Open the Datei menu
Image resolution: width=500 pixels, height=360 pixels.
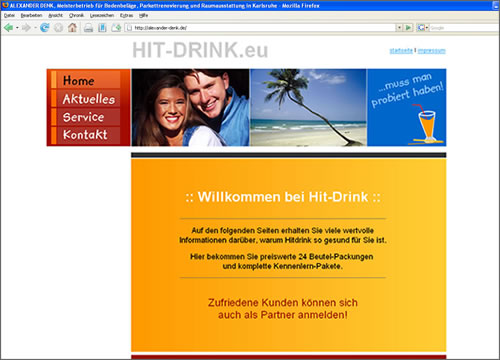coord(9,15)
